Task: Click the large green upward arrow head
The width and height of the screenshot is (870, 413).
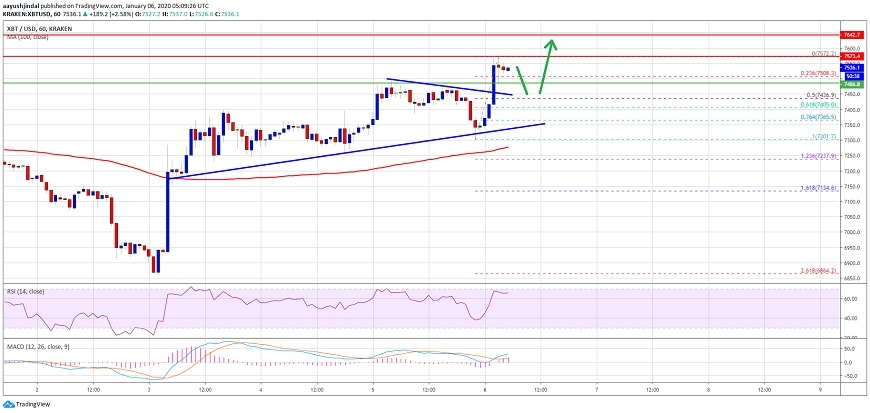Action: click(x=551, y=43)
